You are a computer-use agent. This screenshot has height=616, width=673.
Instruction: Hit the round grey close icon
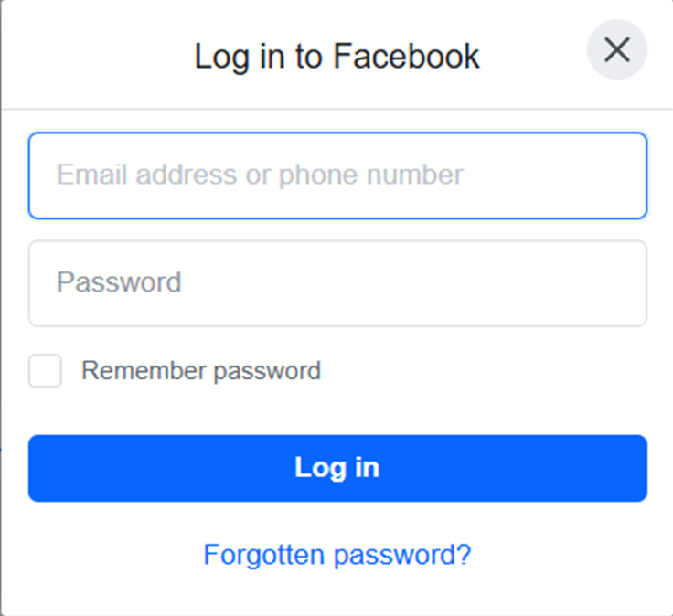[x=617, y=50]
